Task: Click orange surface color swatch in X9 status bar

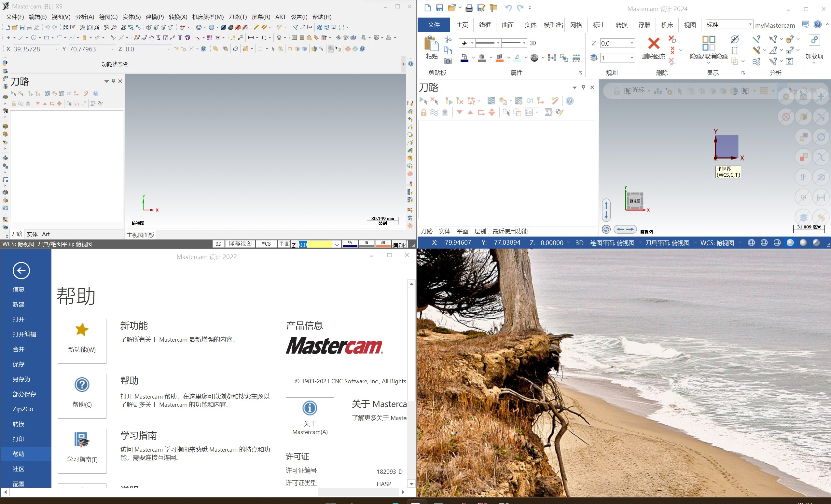Action: [x=383, y=244]
